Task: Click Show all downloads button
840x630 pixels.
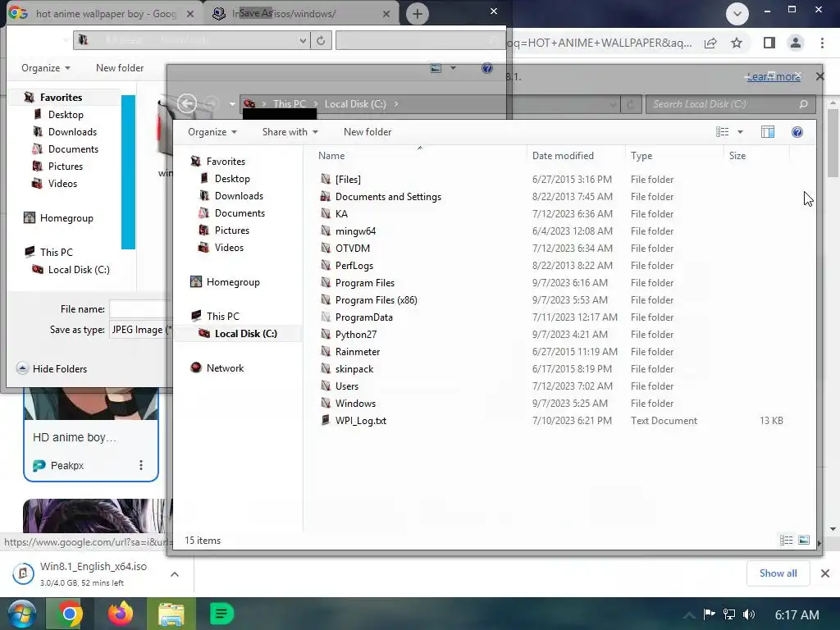Action: point(778,573)
